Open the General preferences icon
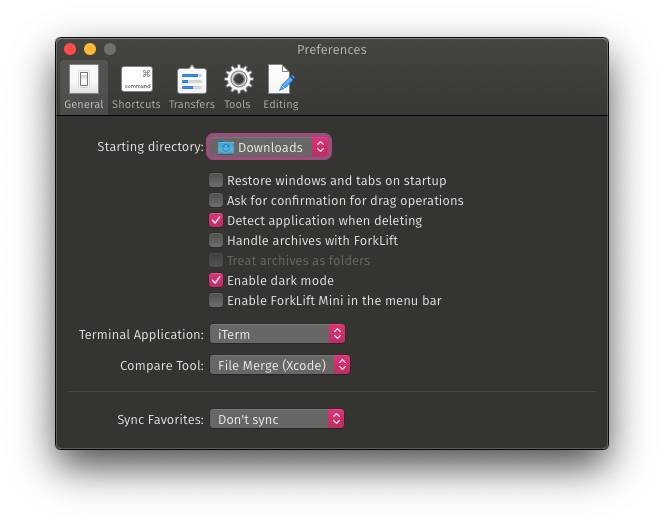664x523 pixels. tap(84, 79)
